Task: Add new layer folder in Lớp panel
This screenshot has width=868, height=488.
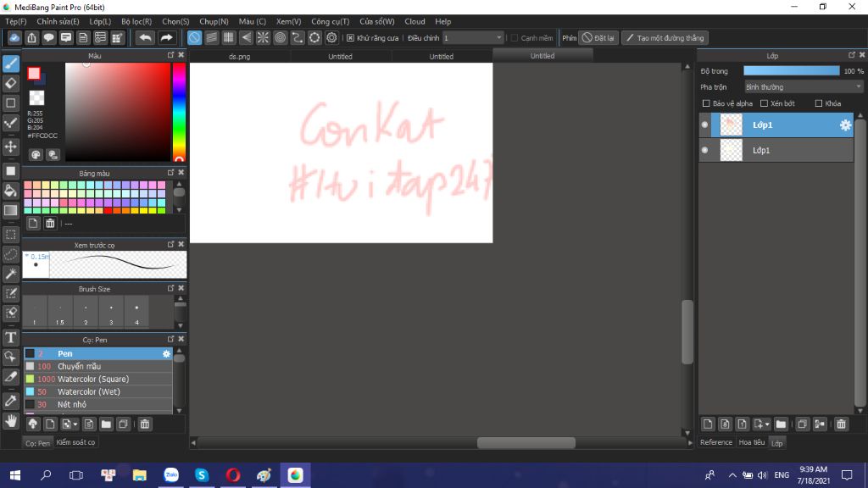Action: coord(781,424)
